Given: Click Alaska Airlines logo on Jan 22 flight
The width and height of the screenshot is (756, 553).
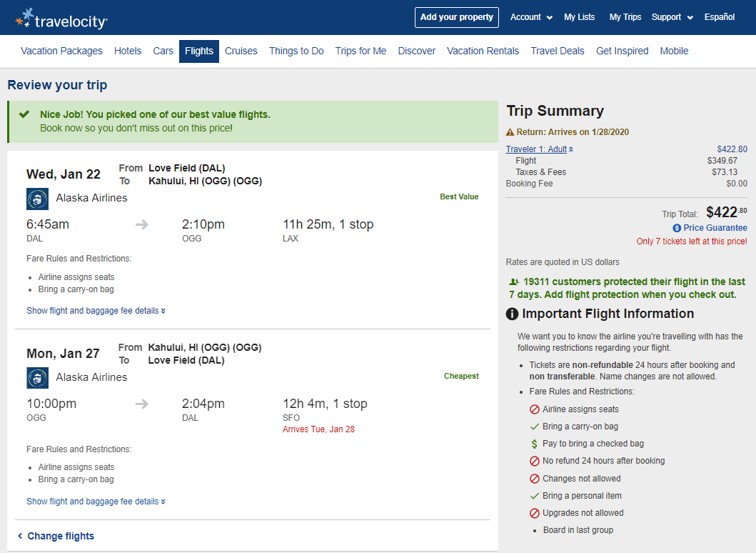Looking at the screenshot, I should 37,199.
